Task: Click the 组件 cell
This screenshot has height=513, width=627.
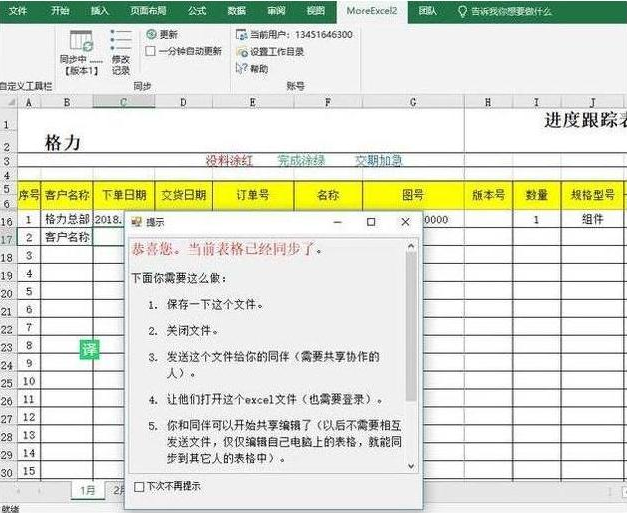Action: click(x=592, y=219)
